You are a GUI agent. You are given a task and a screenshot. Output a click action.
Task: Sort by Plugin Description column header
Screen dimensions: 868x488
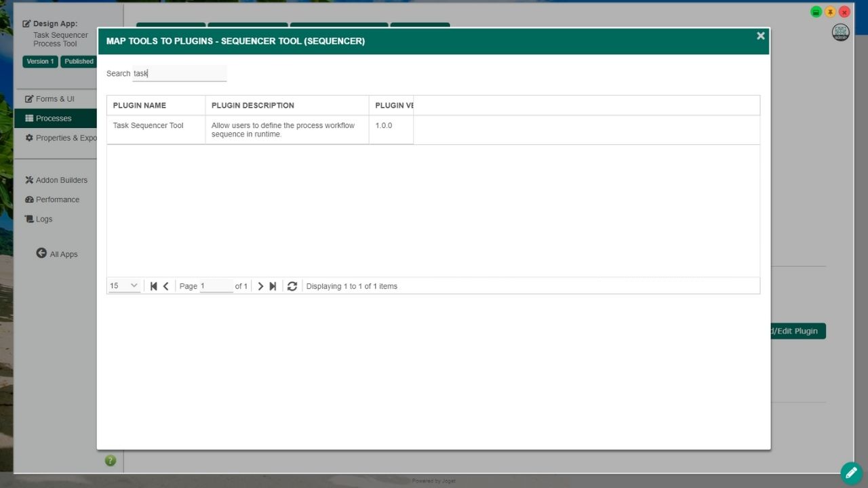tap(253, 106)
